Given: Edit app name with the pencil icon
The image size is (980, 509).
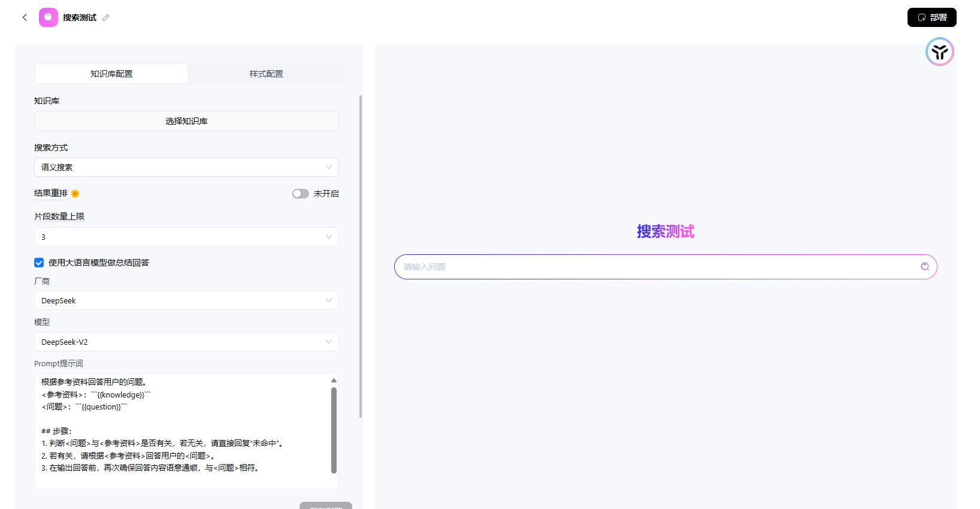Looking at the screenshot, I should (x=106, y=17).
